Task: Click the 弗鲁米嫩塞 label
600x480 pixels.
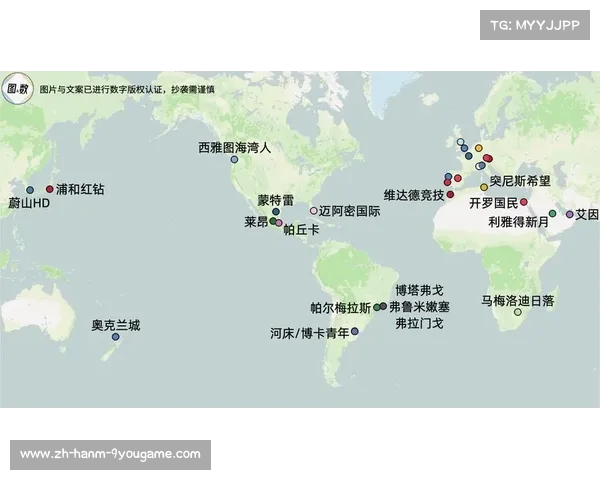Action: tap(420, 307)
